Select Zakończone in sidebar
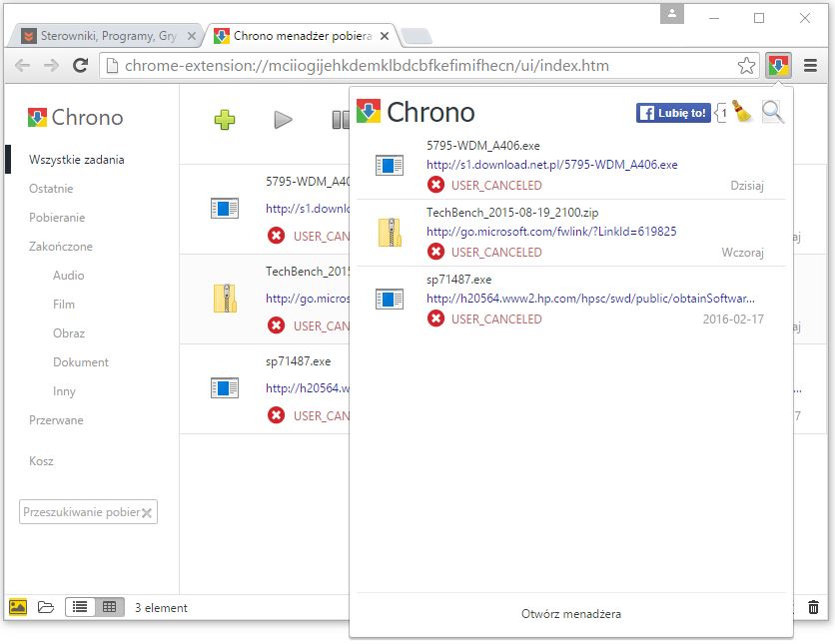This screenshot has height=644, width=835. click(61, 247)
